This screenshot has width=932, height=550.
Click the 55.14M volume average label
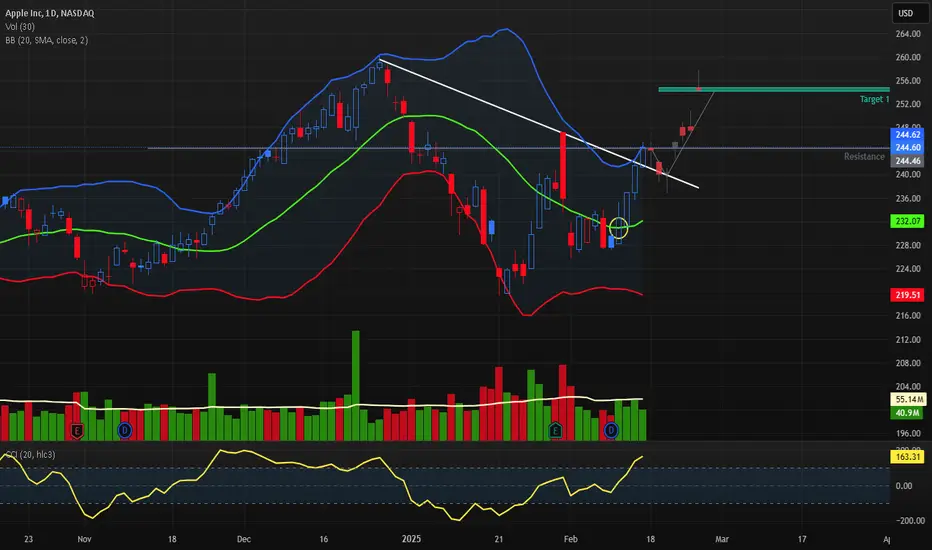909,400
